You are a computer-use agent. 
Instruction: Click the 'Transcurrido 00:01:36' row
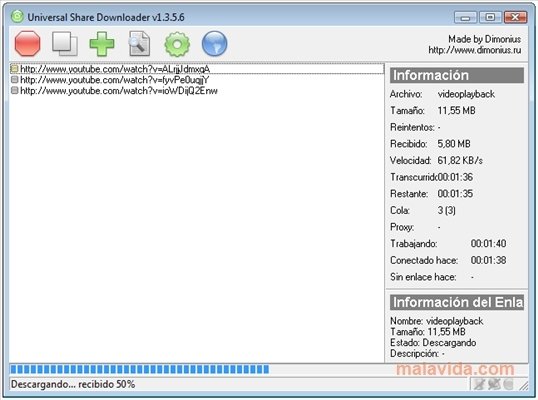click(x=431, y=177)
